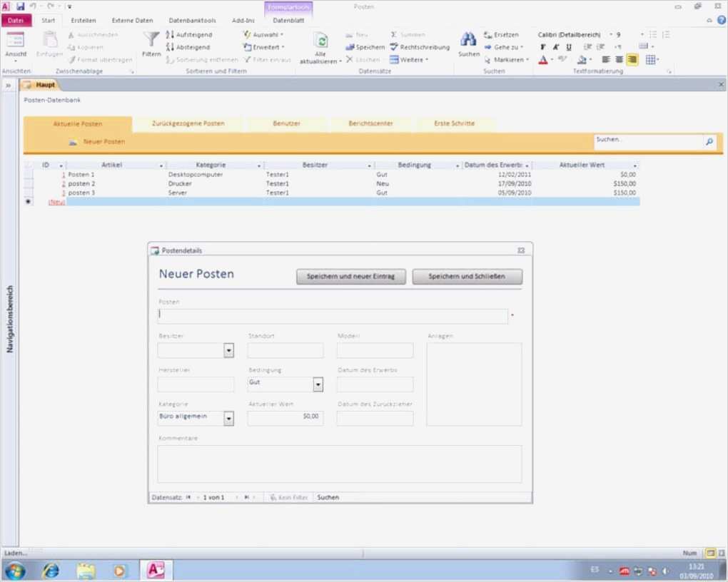
Task: Toggle underline text formatting
Action: [568, 47]
